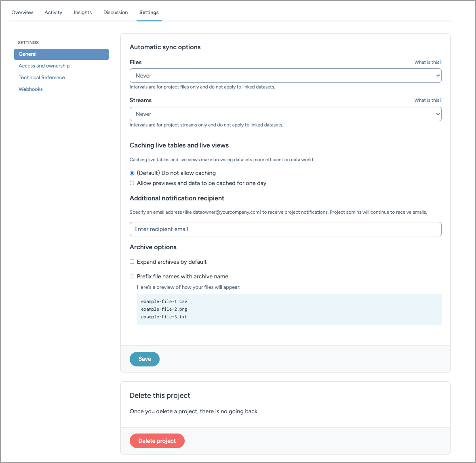Expand the Streams sync interval dropdown

(285, 114)
